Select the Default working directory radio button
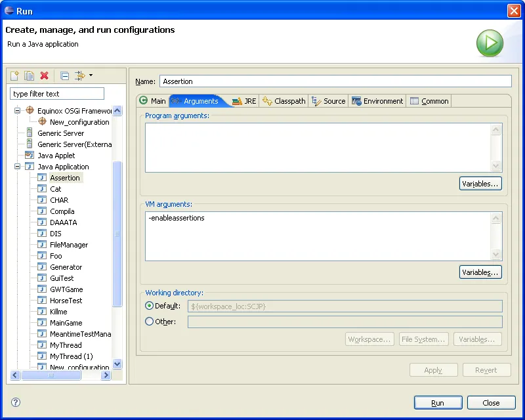This screenshot has height=420, width=525. coord(150,306)
